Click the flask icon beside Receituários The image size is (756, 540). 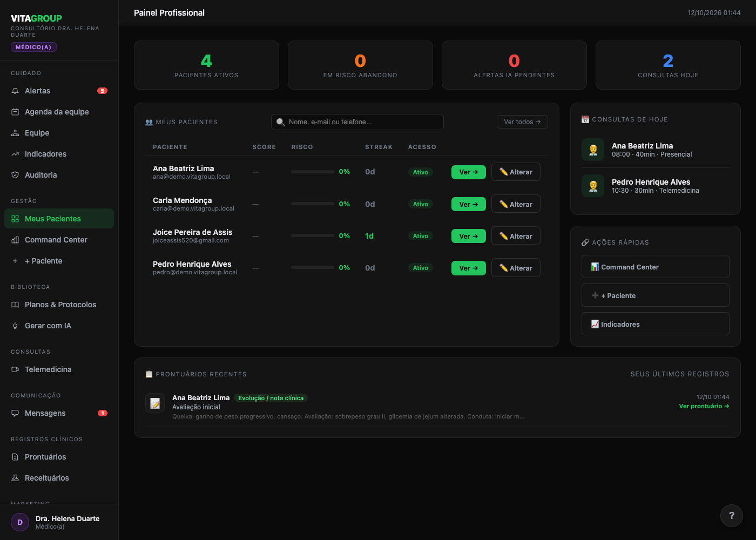pos(15,478)
